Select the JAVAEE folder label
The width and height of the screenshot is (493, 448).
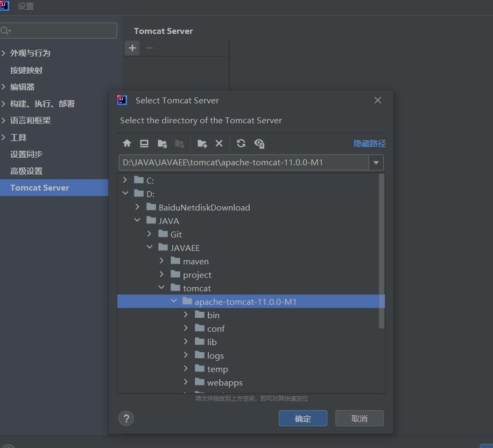tap(185, 248)
